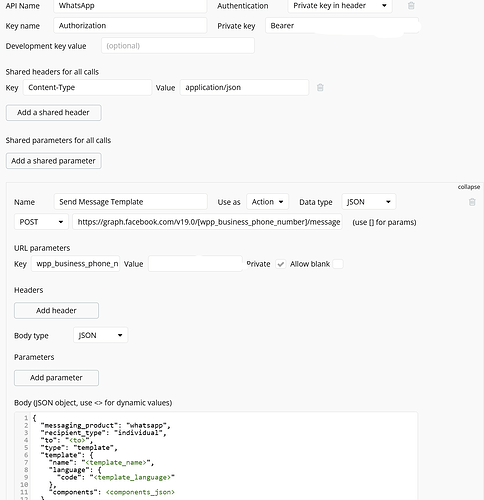
Task: Click the "messaging_product" line in body
Action: click(x=105, y=425)
